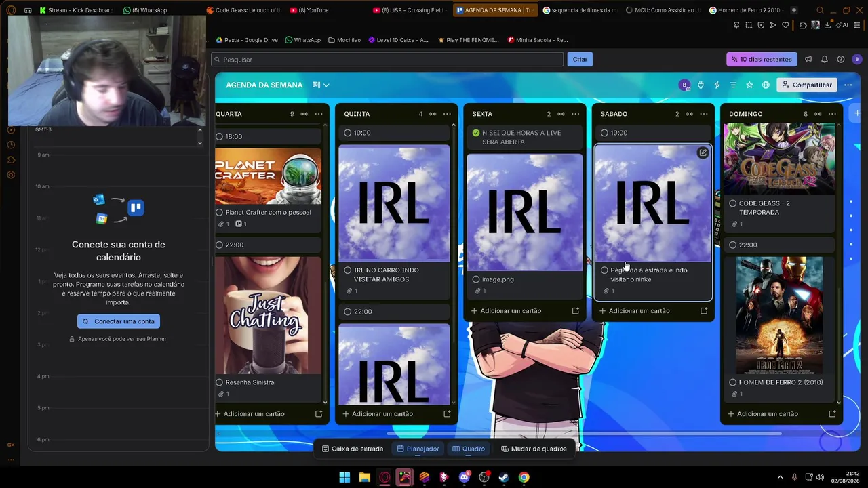Image resolution: width=868 pixels, height=488 pixels.
Task: Mark CODE GEASS - 2 TEMPORADA complete
Action: 733,203
